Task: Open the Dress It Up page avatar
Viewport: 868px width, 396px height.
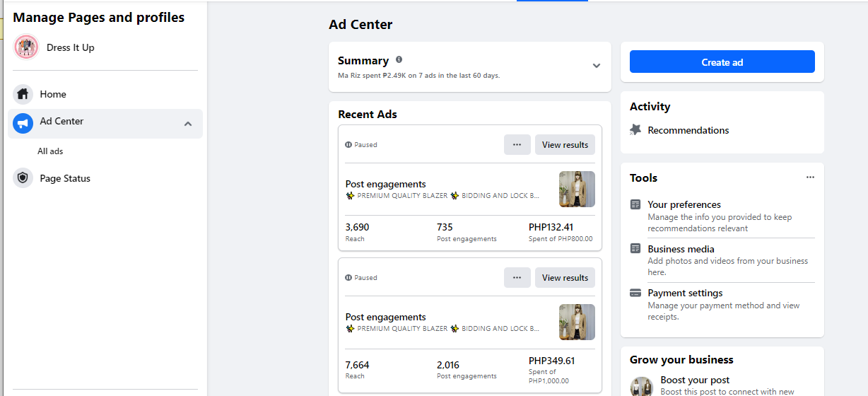Action: 26,47
